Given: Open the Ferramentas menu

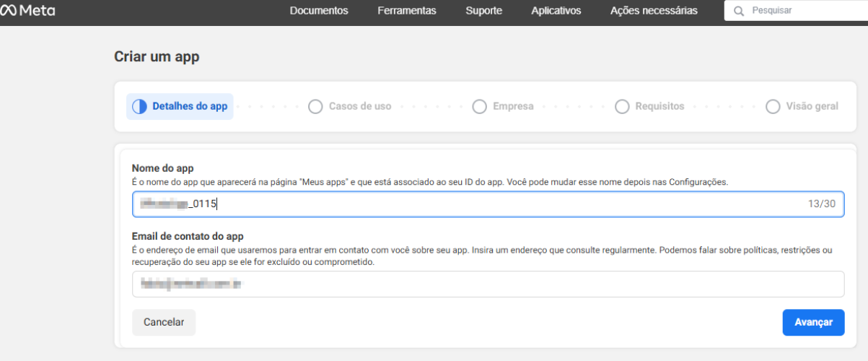Looking at the screenshot, I should click(x=406, y=11).
